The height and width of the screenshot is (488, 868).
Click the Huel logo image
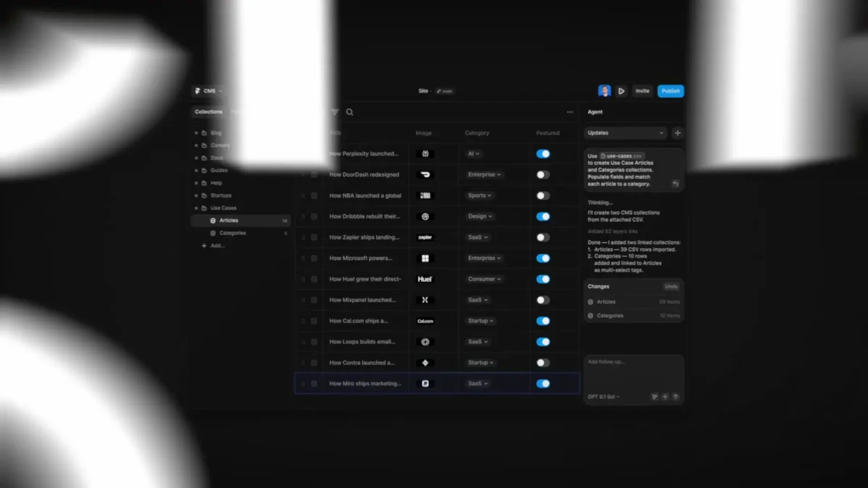[425, 279]
